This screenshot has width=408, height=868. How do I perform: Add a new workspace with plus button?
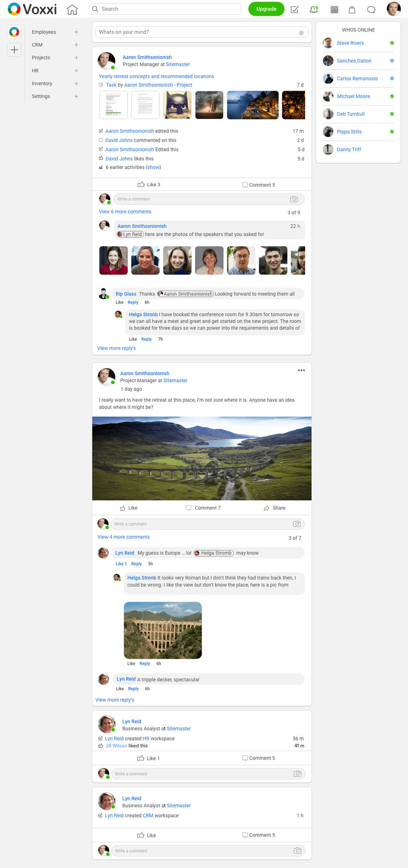[14, 50]
